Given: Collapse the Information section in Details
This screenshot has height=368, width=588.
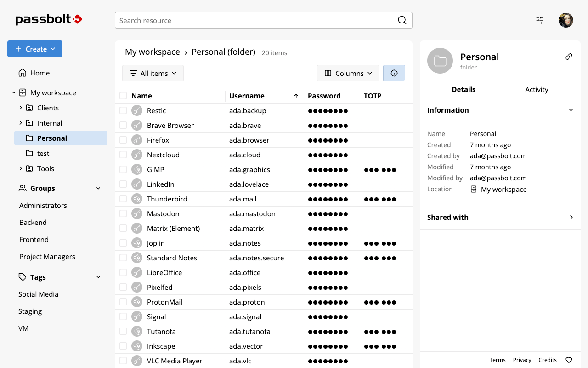Looking at the screenshot, I should [571, 110].
